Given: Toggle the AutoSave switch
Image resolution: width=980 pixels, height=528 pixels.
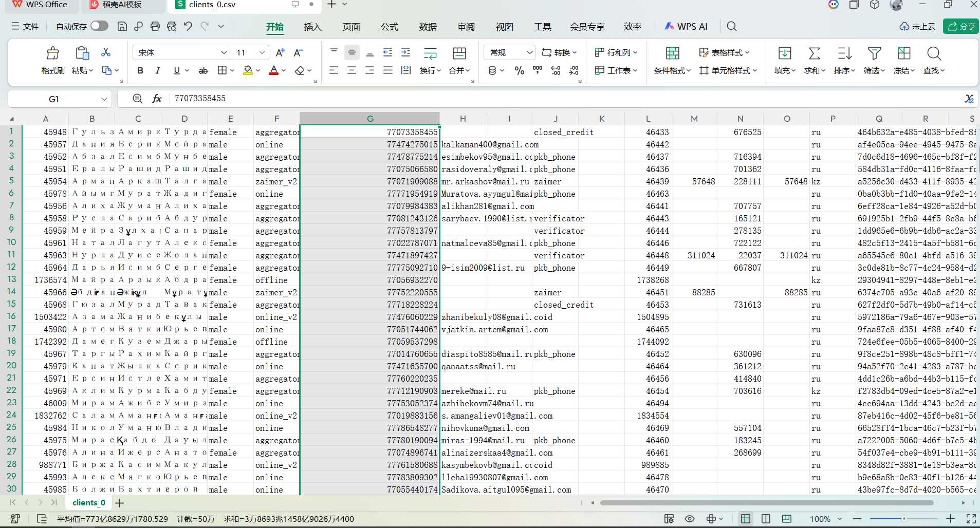Looking at the screenshot, I should (99, 26).
